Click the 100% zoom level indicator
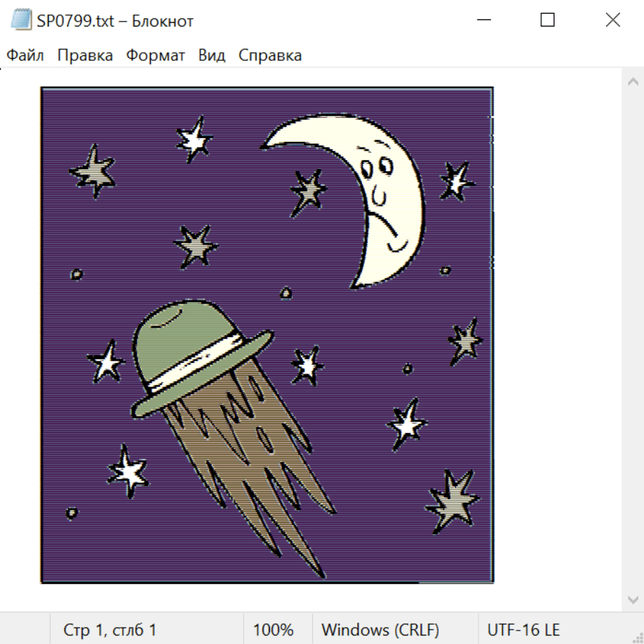This screenshot has width=644, height=644. [x=273, y=630]
